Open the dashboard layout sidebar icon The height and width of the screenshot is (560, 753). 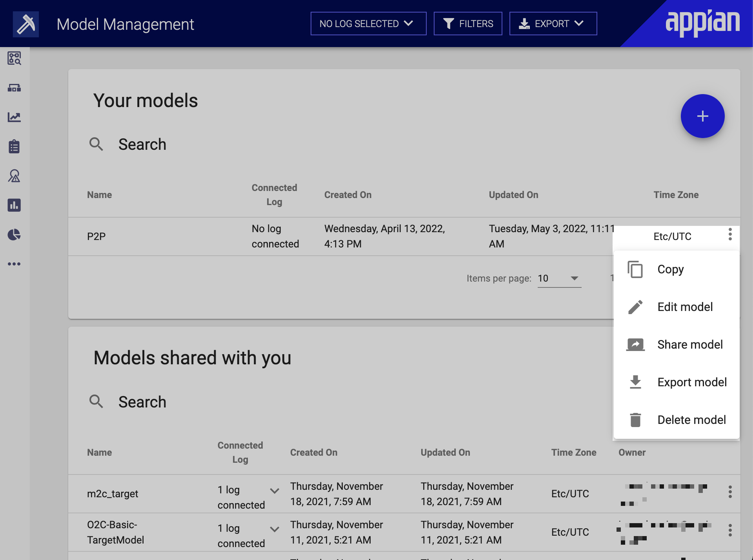point(14,88)
